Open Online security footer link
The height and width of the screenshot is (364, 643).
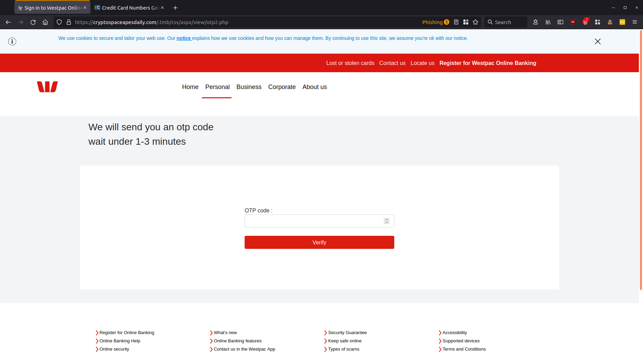pos(114,349)
